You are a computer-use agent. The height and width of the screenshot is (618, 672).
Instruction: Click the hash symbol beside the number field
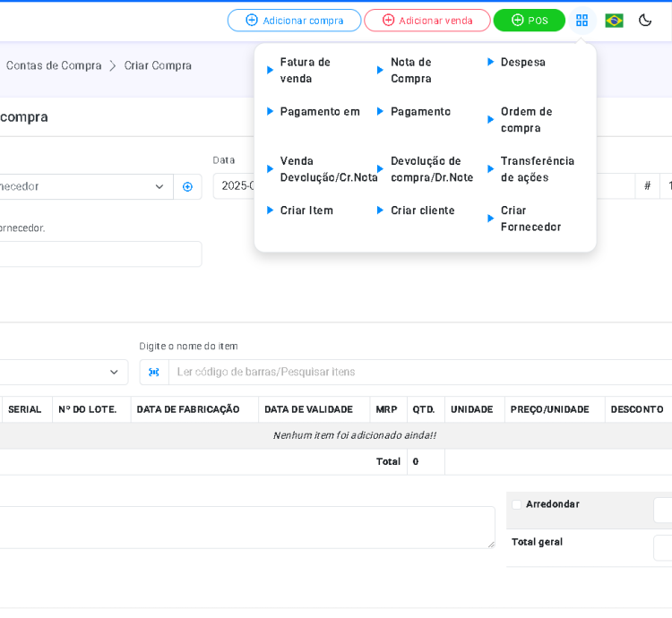(x=647, y=186)
